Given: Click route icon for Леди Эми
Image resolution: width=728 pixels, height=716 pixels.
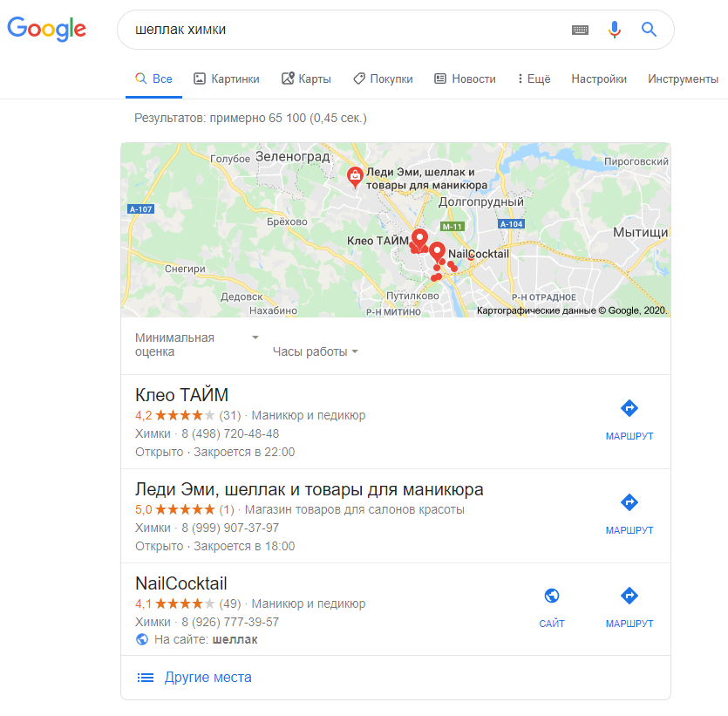Looking at the screenshot, I should pos(629,502).
